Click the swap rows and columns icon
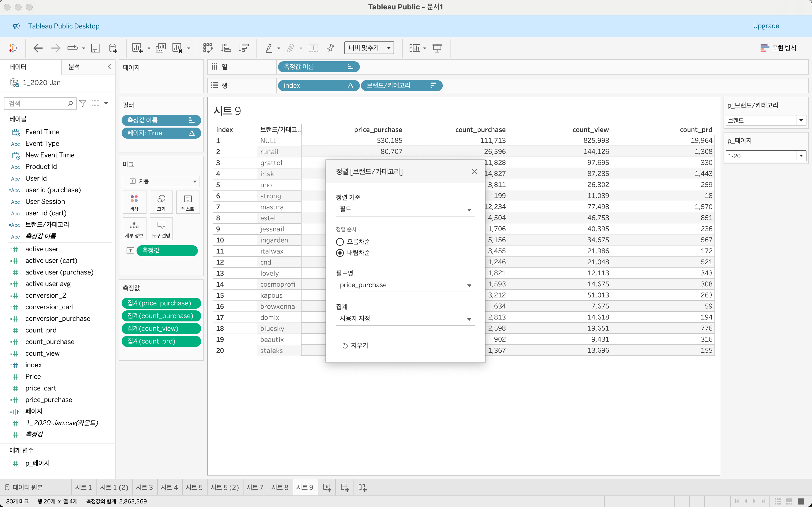The image size is (812, 507). pyautogui.click(x=208, y=48)
